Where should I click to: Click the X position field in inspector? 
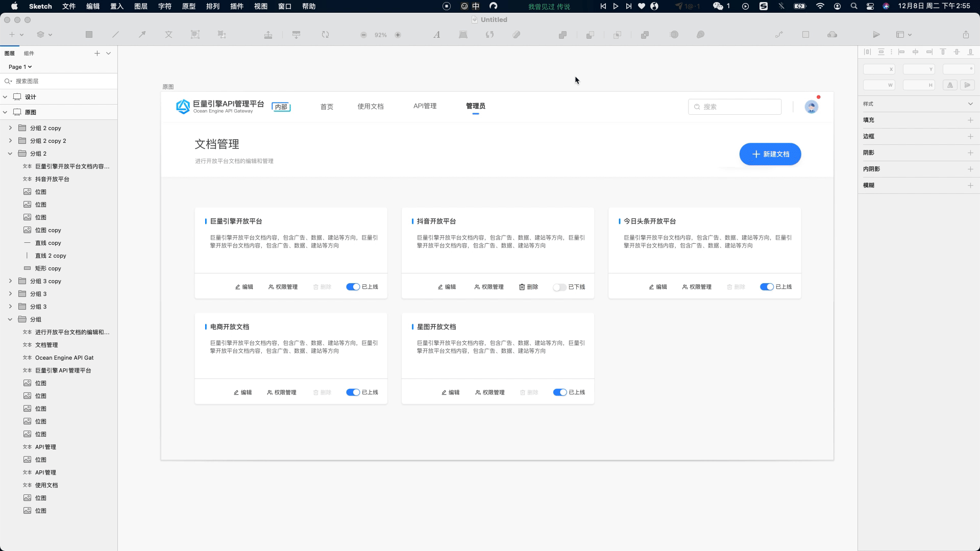tap(878, 69)
